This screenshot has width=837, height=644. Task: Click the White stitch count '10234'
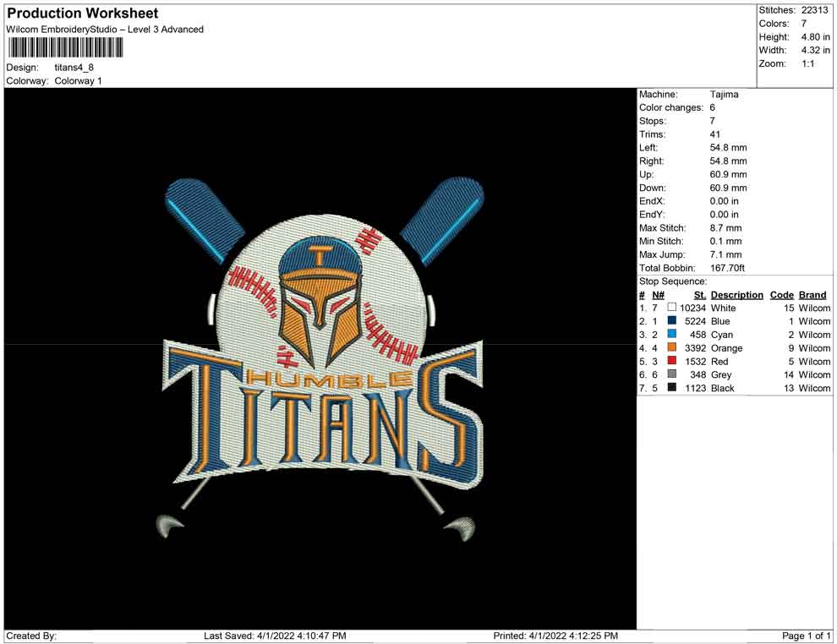[x=693, y=308]
